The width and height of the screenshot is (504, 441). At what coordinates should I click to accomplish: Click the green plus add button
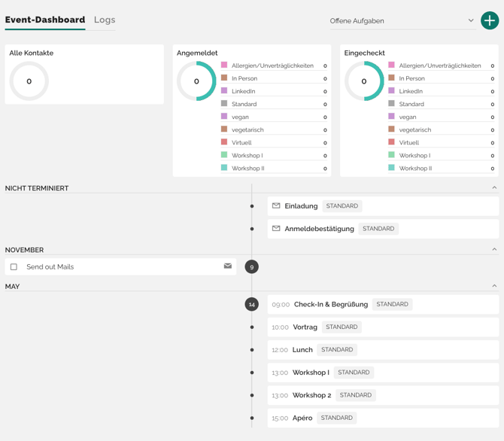pyautogui.click(x=490, y=20)
